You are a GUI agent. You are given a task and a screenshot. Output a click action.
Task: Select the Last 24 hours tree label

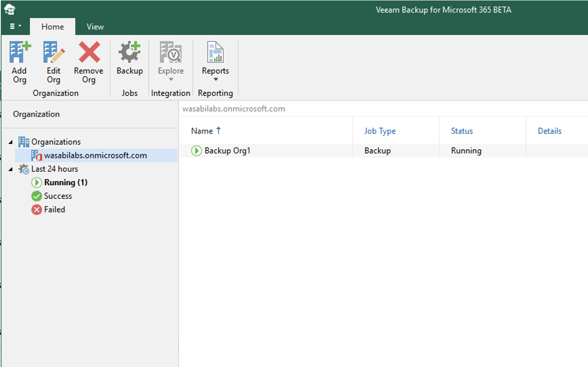(55, 169)
